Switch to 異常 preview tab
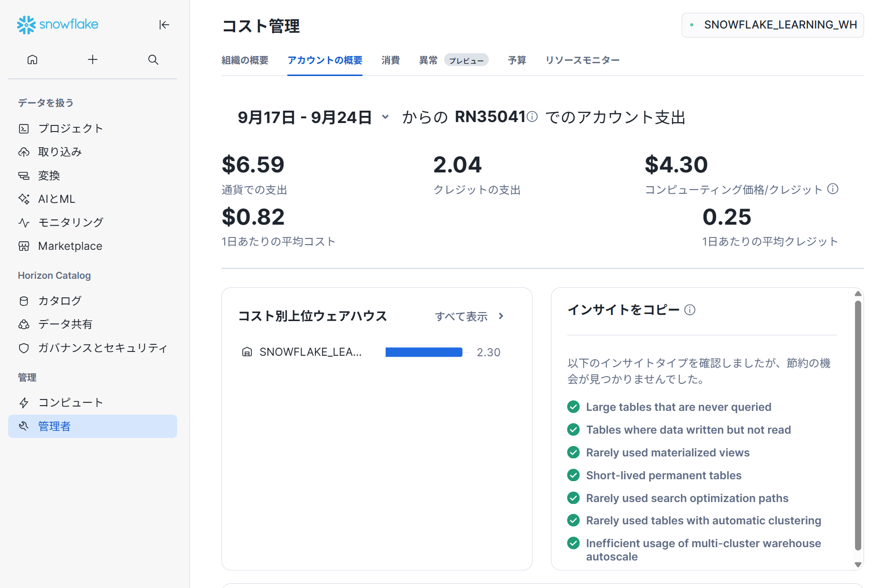 pyautogui.click(x=454, y=60)
